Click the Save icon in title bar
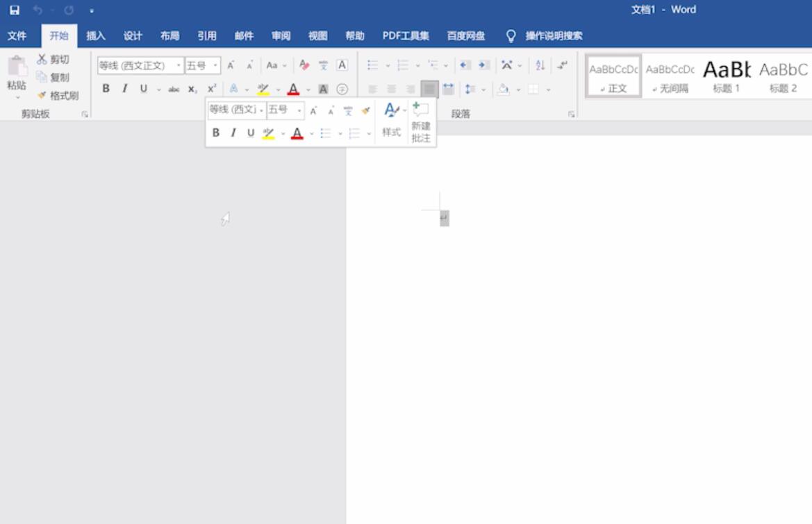Image resolution: width=812 pixels, height=524 pixels. point(15,10)
